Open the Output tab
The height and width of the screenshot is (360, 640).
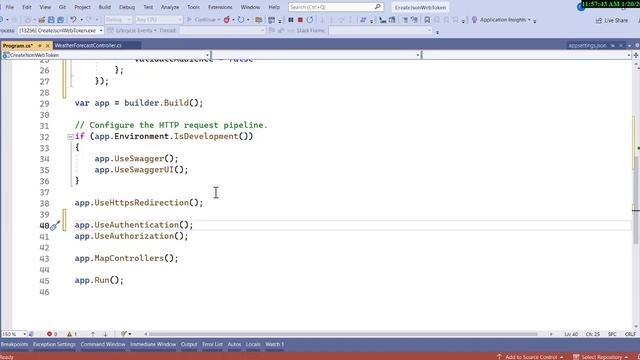(x=189, y=344)
